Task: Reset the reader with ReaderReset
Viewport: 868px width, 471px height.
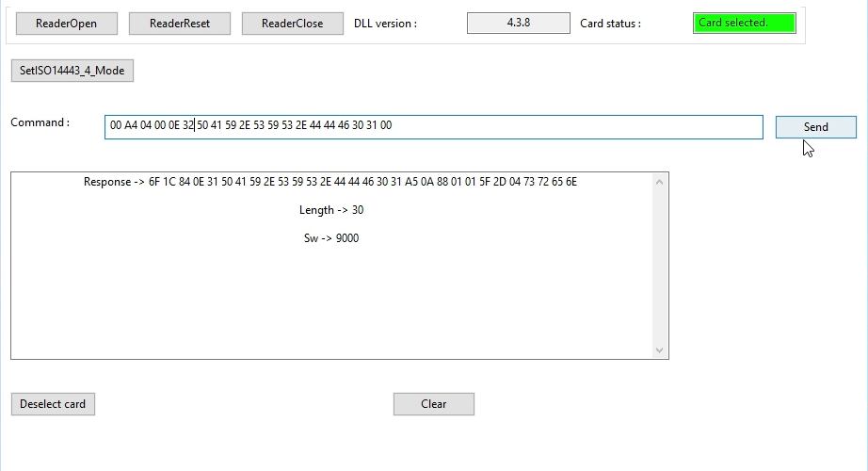Action: click(180, 24)
